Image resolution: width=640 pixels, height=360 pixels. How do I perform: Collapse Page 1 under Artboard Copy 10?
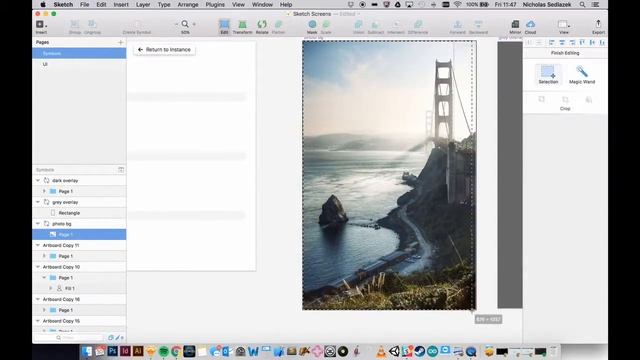[x=44, y=278]
